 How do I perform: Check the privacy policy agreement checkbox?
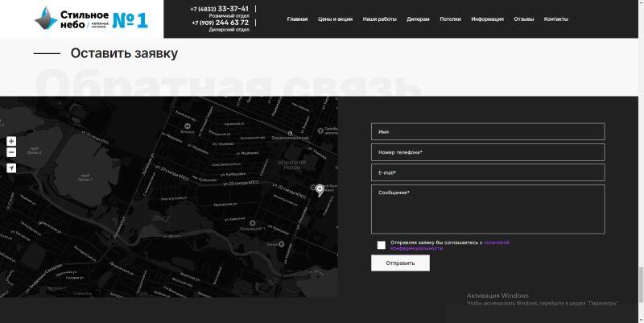click(x=382, y=245)
